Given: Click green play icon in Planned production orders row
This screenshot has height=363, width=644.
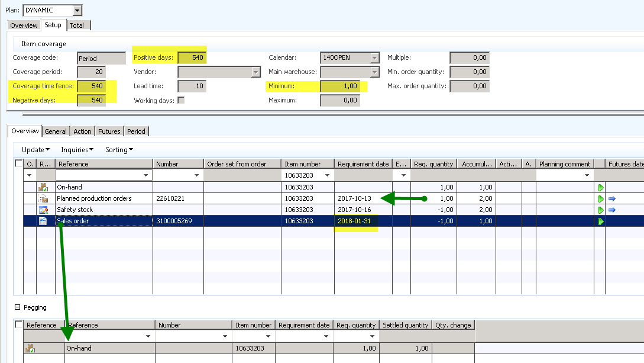Looking at the screenshot, I should coord(600,198).
